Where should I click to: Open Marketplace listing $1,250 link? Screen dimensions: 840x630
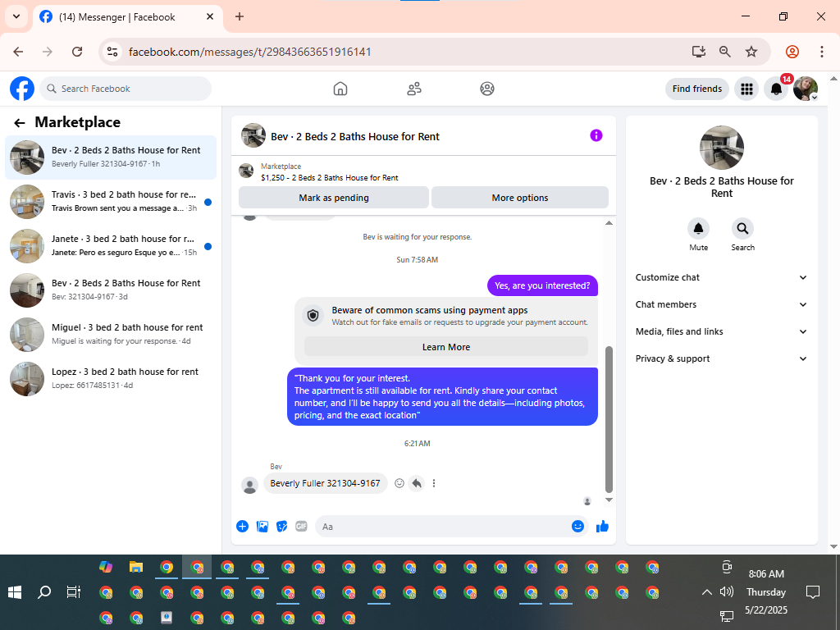click(x=330, y=178)
